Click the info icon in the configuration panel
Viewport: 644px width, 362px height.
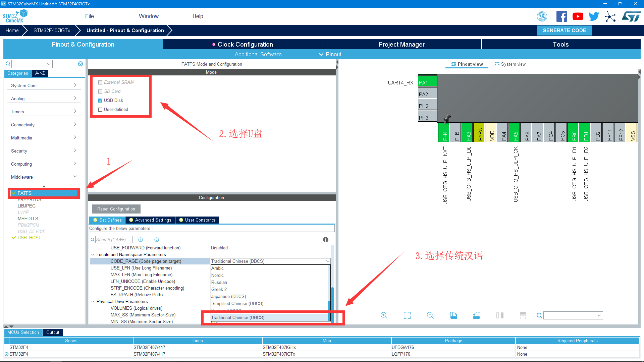click(x=325, y=240)
